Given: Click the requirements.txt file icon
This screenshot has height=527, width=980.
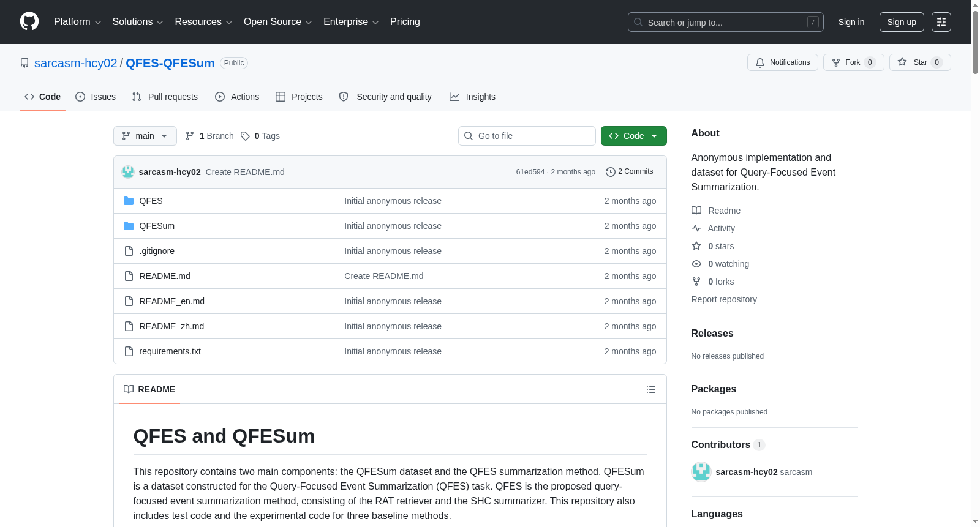Looking at the screenshot, I should (x=129, y=351).
